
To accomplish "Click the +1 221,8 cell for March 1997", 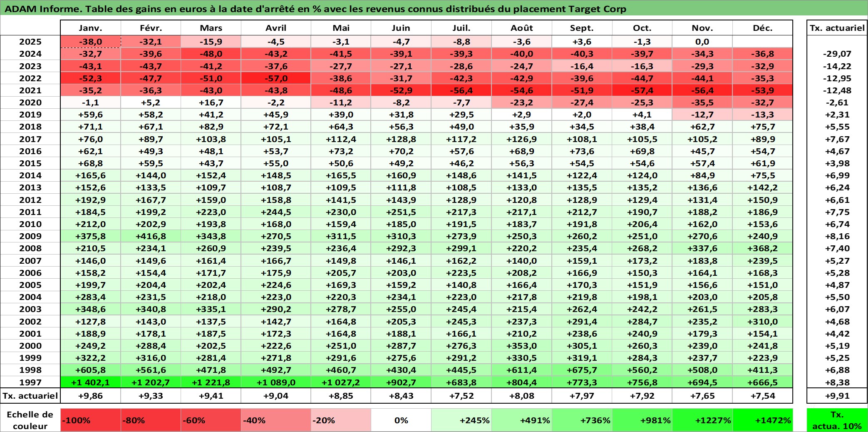I will [211, 382].
